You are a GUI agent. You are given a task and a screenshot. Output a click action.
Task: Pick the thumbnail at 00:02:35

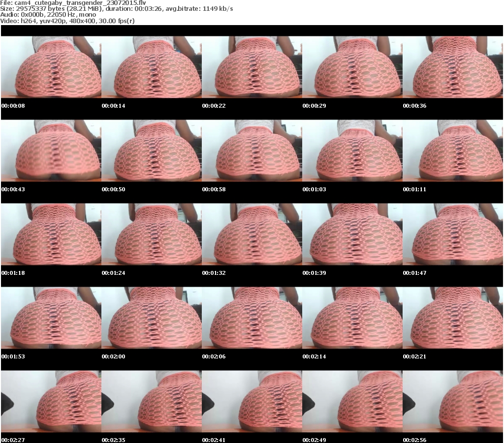[152, 401]
